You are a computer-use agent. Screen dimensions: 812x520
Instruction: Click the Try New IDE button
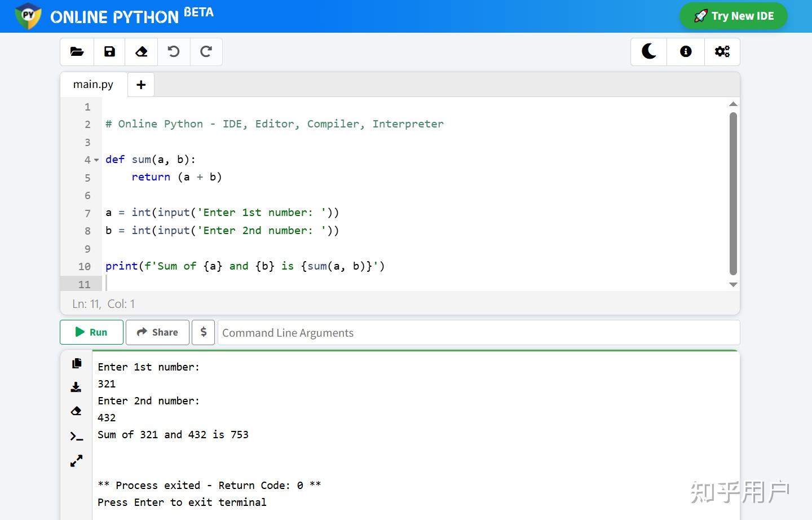pyautogui.click(x=733, y=16)
